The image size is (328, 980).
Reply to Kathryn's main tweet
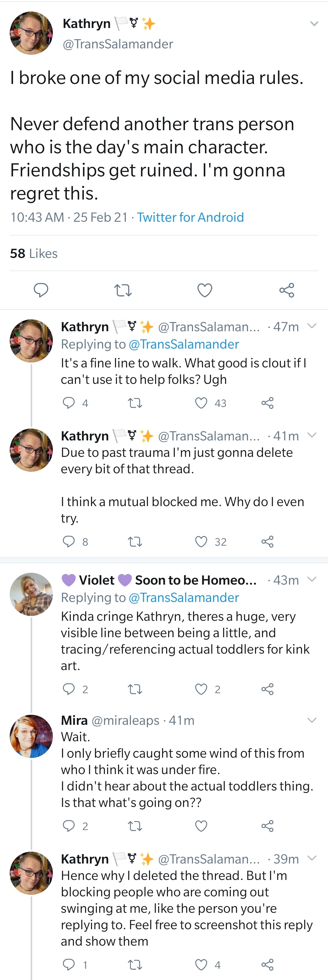pos(41,290)
